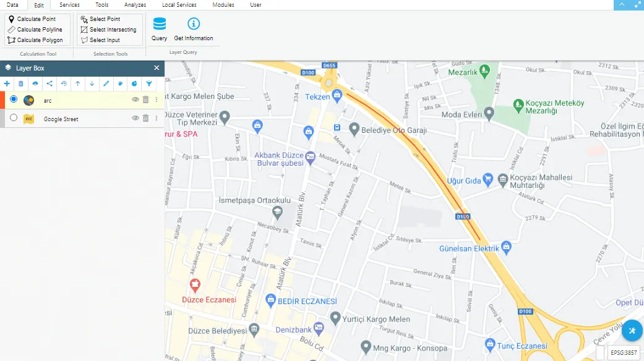Activate the Select Point tool

click(100, 19)
